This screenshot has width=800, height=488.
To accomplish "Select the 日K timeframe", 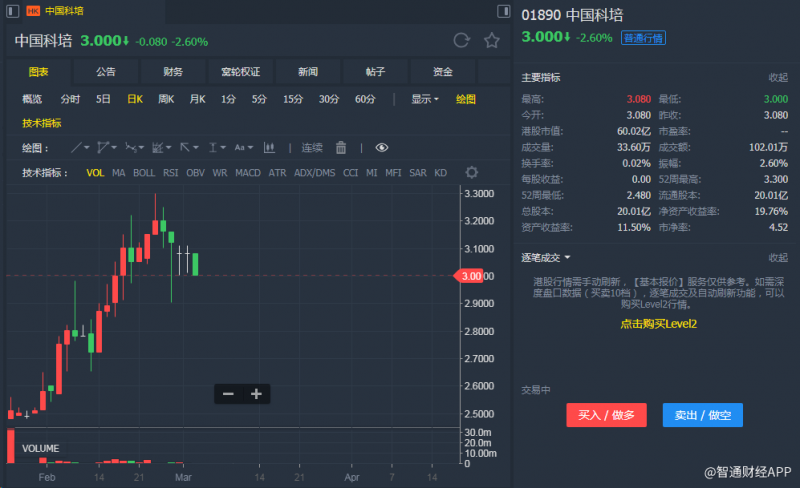I will pos(135,99).
